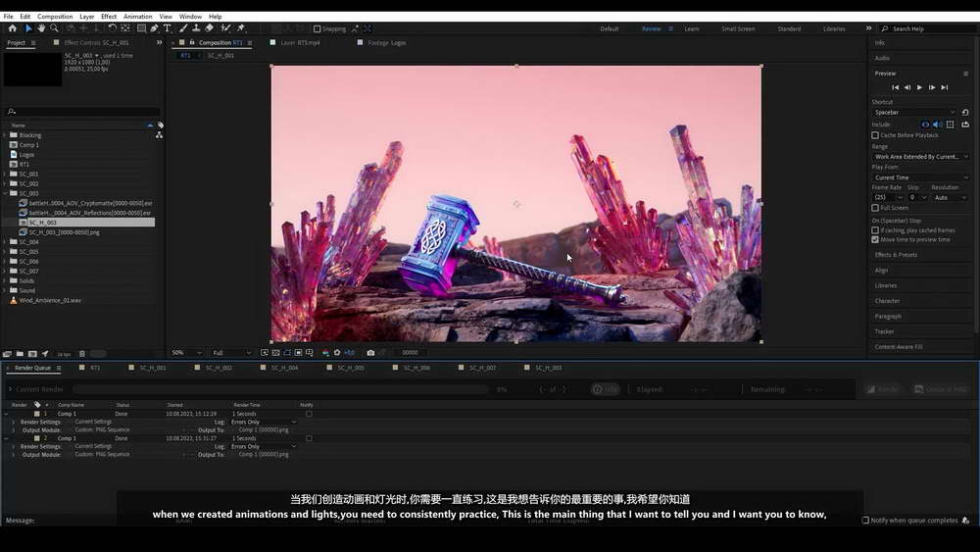This screenshot has width=980, height=552.
Task: Click the Project panel search field
Action: coord(82,111)
